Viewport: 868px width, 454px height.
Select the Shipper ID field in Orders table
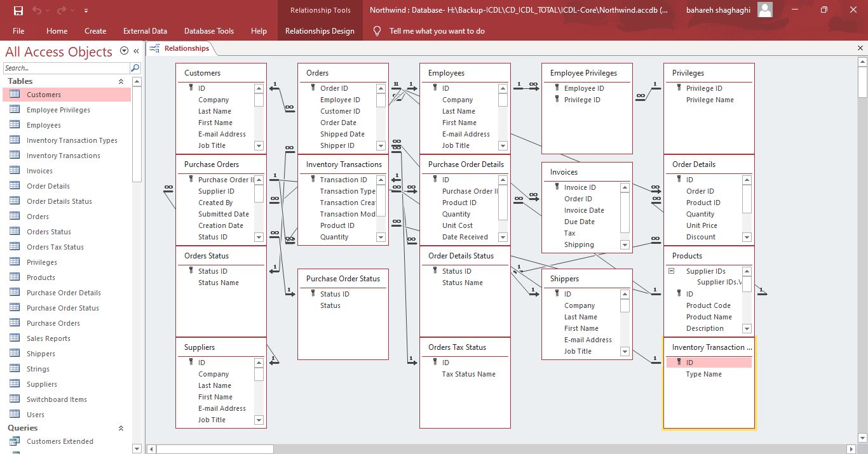[x=337, y=145]
